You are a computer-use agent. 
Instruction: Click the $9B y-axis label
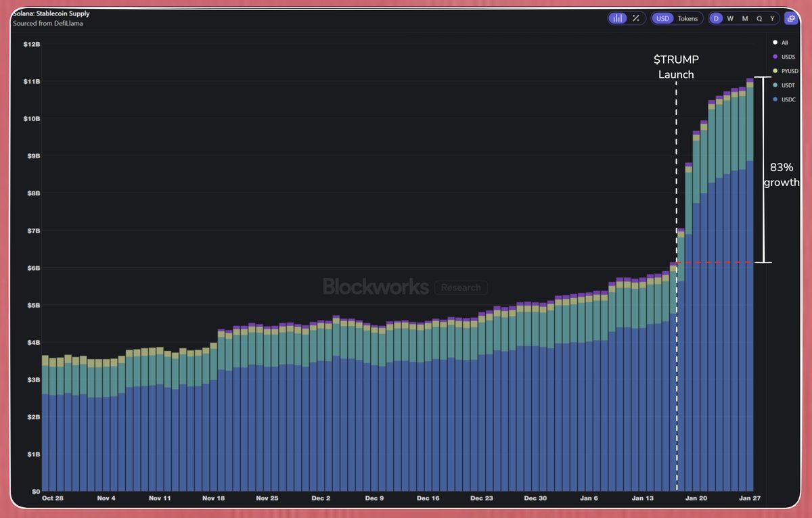[x=34, y=156]
